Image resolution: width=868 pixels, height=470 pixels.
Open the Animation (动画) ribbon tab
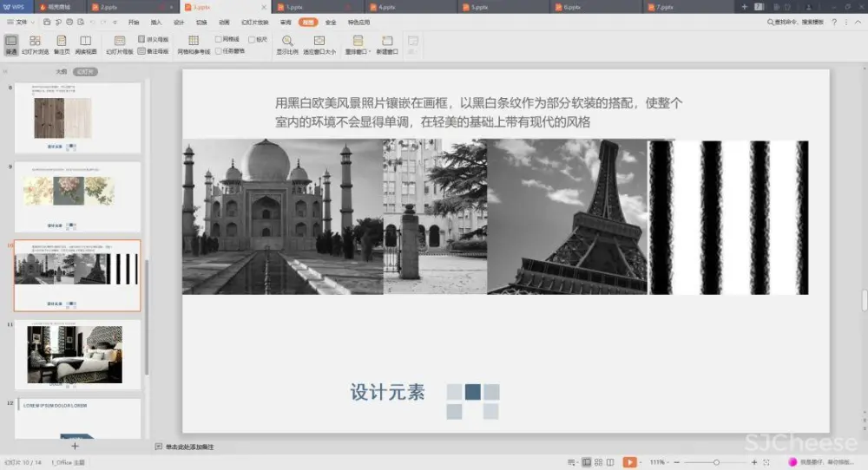point(224,23)
